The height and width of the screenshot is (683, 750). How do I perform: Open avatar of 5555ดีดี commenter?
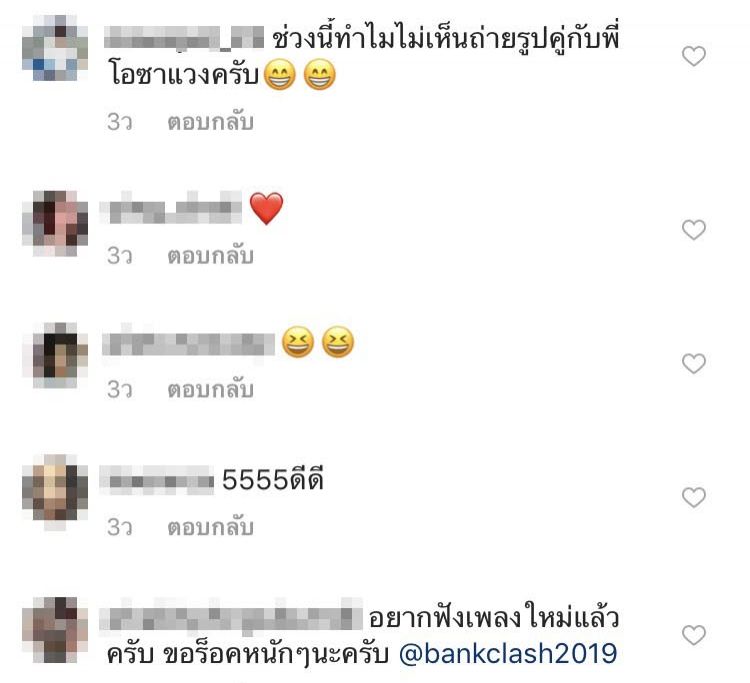[x=55, y=490]
